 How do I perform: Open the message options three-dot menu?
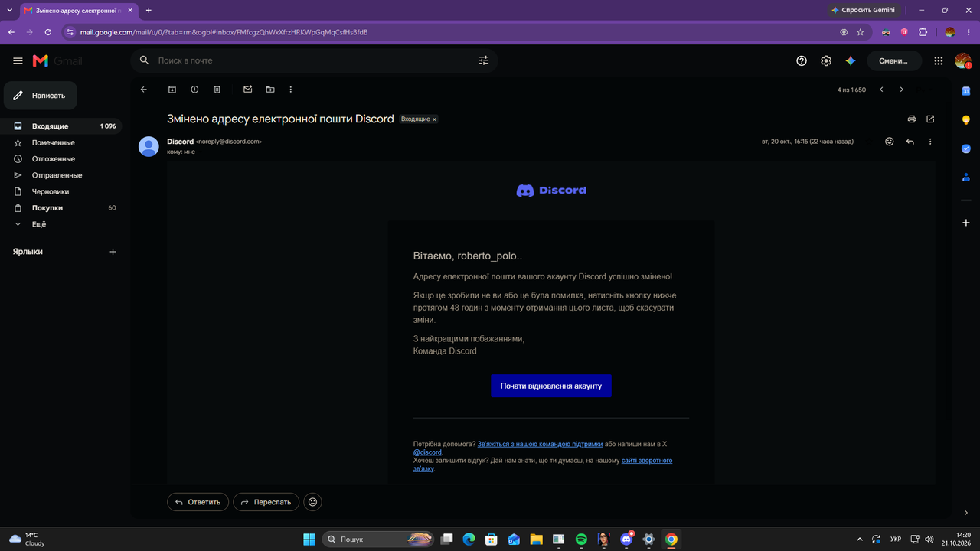(930, 142)
